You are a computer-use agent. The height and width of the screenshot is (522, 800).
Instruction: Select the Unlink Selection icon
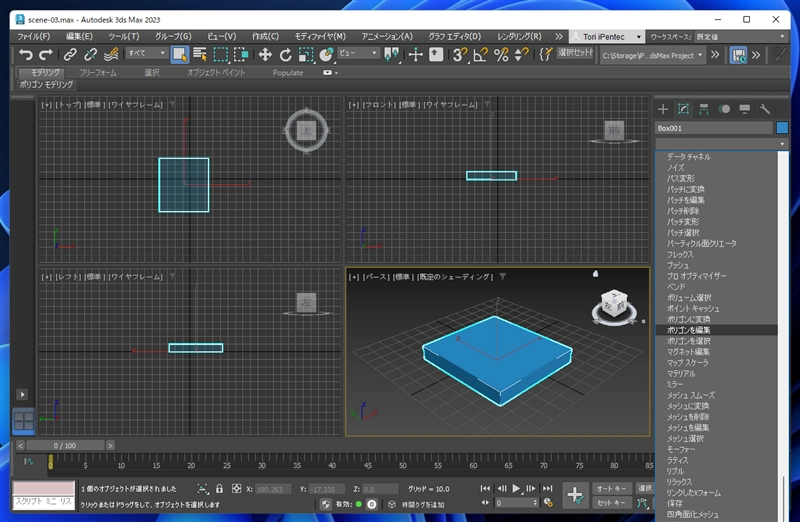[90, 54]
